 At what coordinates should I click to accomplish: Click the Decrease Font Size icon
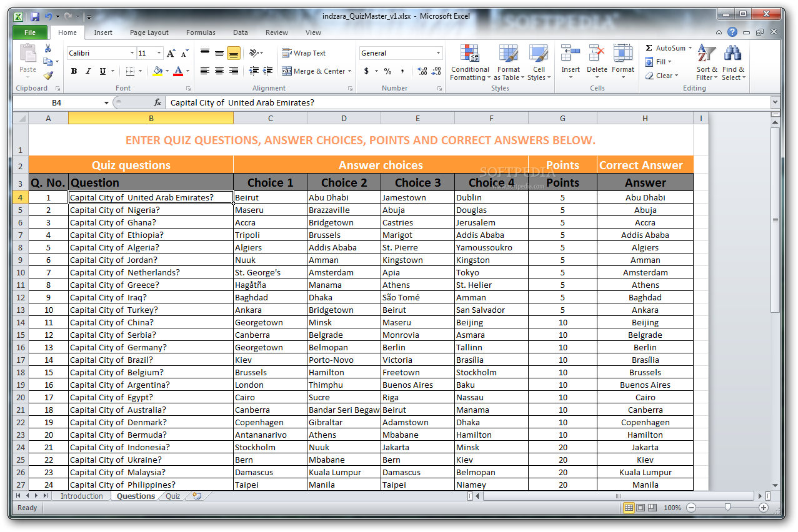click(186, 54)
